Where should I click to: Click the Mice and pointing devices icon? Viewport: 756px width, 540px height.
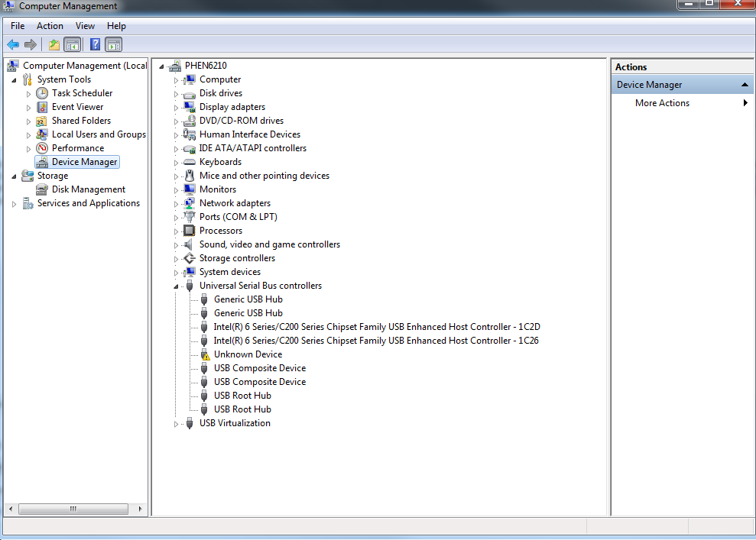[x=190, y=176]
